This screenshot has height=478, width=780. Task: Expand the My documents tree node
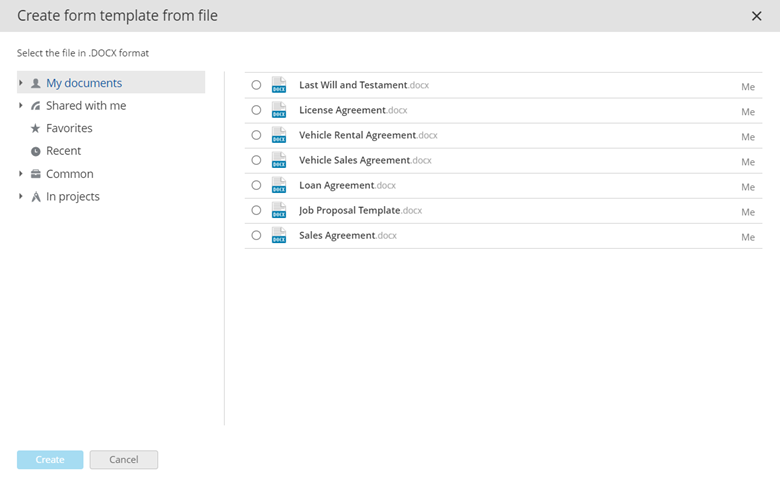(x=21, y=83)
